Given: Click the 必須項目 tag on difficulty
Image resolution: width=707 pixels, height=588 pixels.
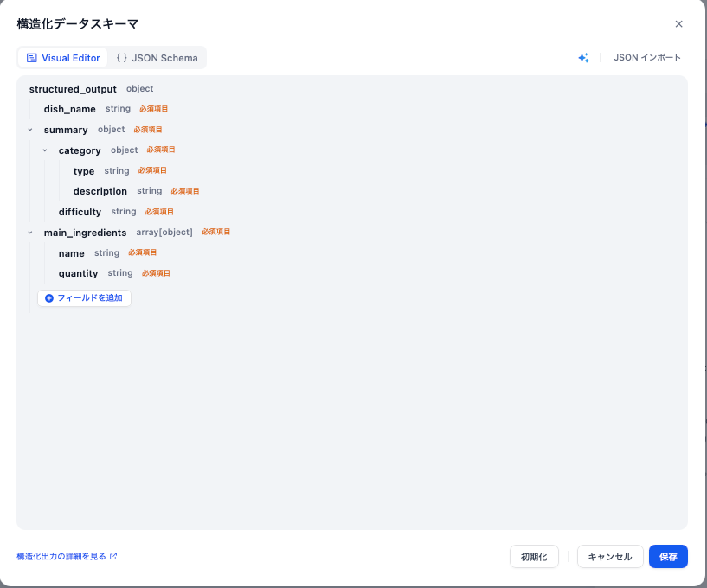Looking at the screenshot, I should tap(159, 212).
